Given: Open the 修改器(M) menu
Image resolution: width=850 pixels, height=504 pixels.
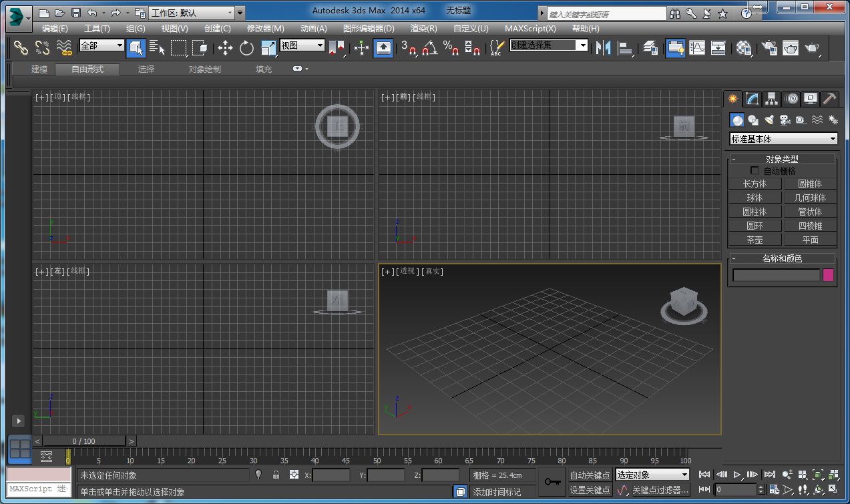Looking at the screenshot, I should [x=266, y=29].
